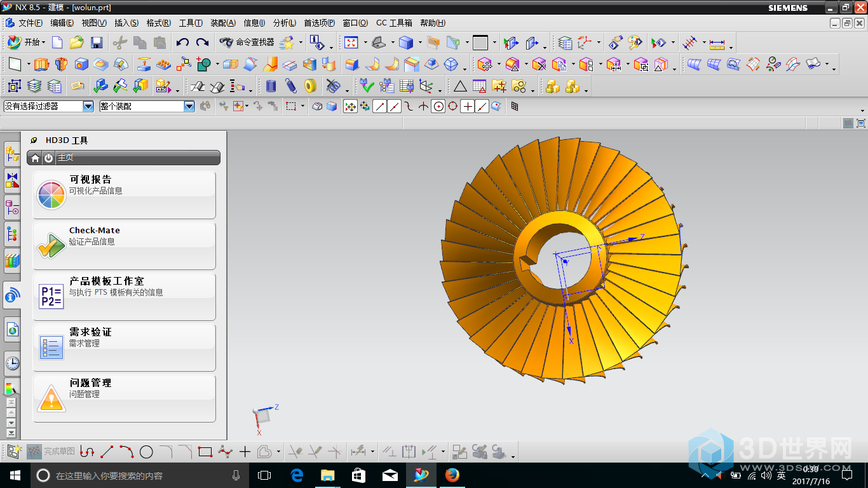Viewport: 868px width, 488px height.
Task: Toggle the existing point snap option
Action: (x=468, y=107)
